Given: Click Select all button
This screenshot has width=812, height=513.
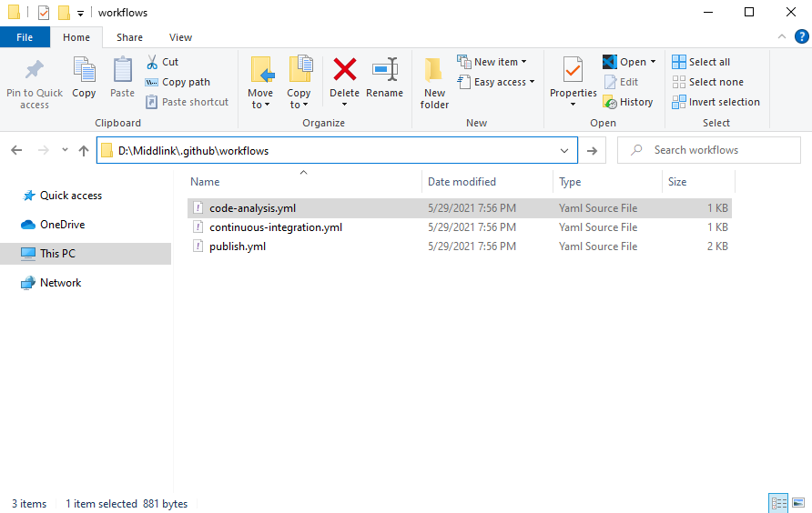Looking at the screenshot, I should [701, 62].
